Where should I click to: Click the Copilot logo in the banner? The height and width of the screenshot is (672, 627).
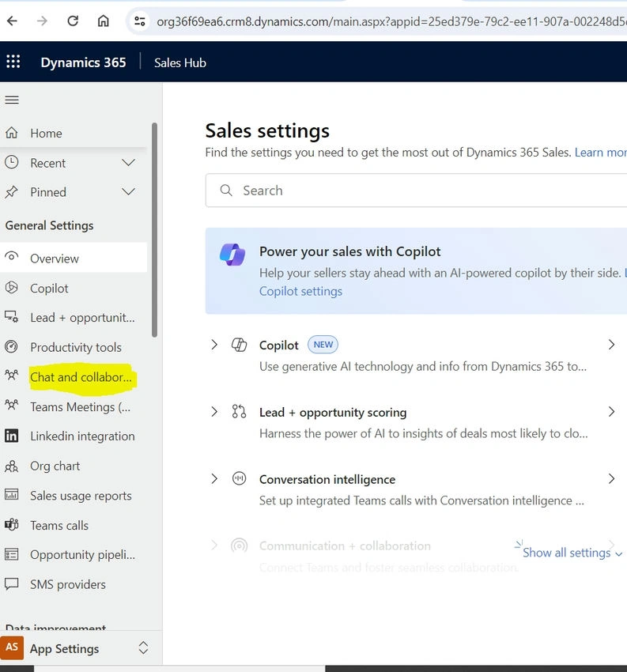pyautogui.click(x=232, y=255)
